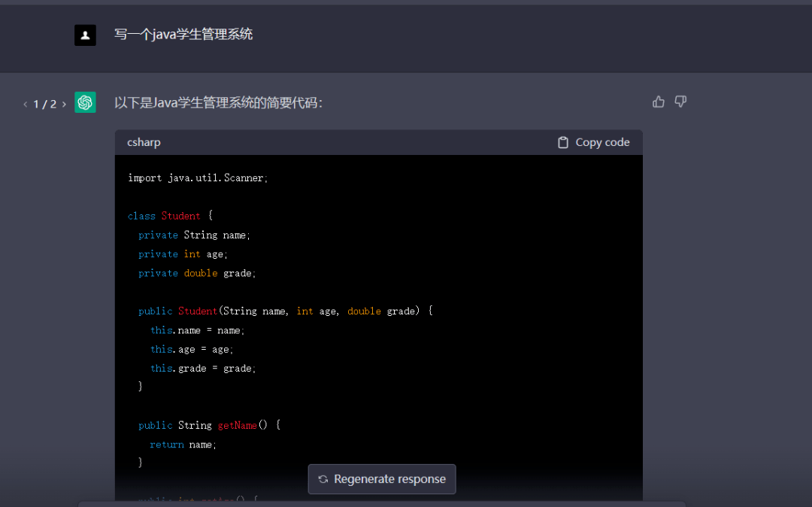Click the csharp language label
Image resolution: width=812 pixels, height=507 pixels.
pyautogui.click(x=144, y=142)
